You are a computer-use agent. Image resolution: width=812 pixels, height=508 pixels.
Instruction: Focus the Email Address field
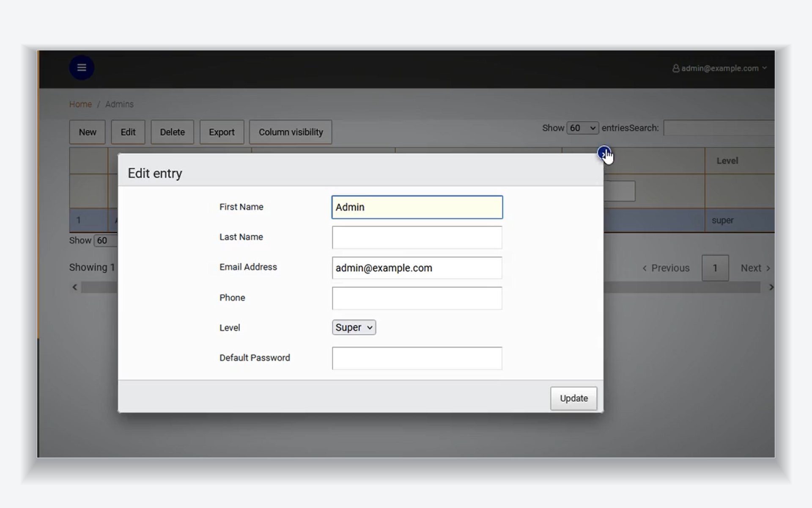tap(417, 268)
